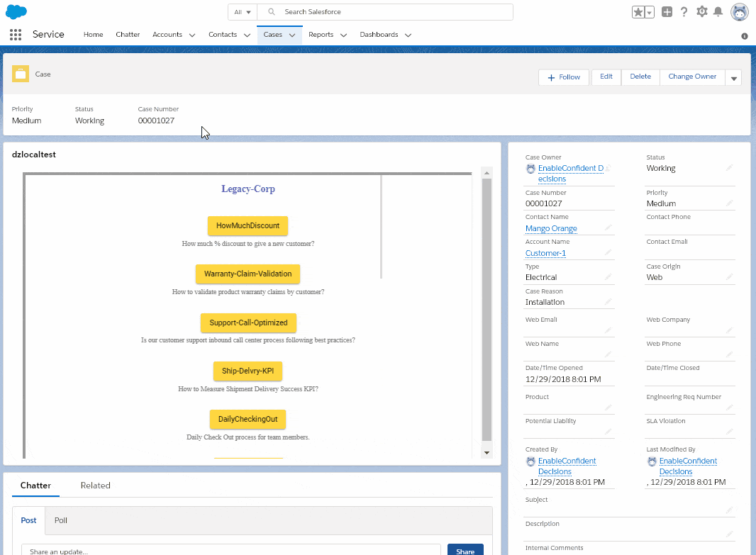Switch to the Related tab
Screen dimensions: 756x555
point(95,485)
